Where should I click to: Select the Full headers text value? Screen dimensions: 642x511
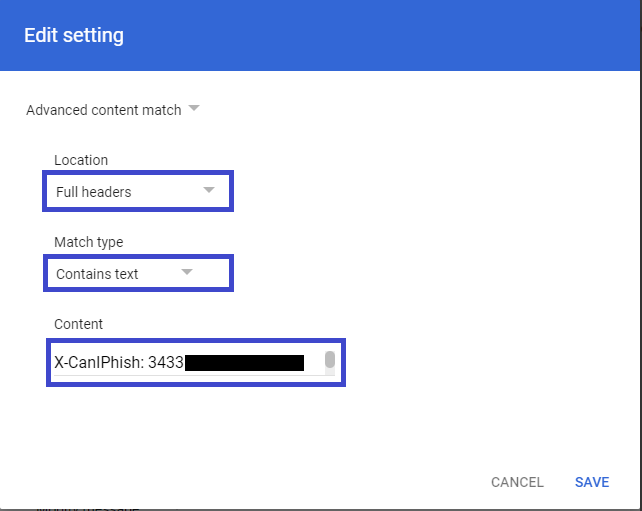[x=93, y=192]
